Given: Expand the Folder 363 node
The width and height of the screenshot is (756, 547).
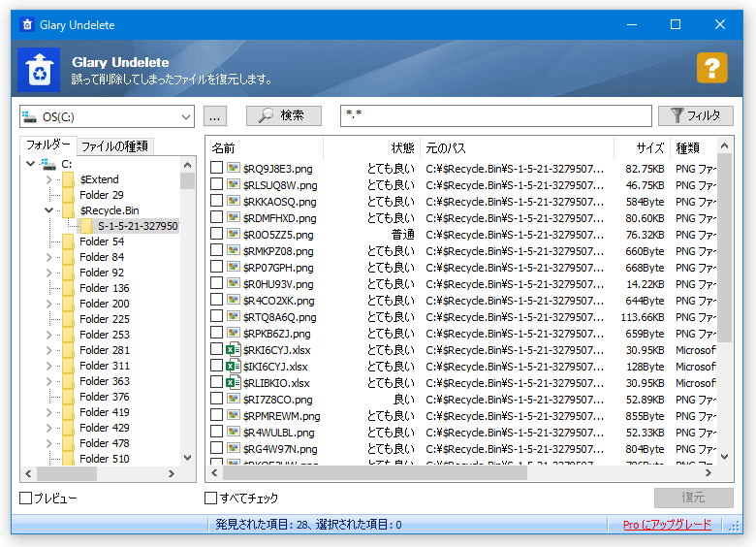Looking at the screenshot, I should click(x=48, y=381).
